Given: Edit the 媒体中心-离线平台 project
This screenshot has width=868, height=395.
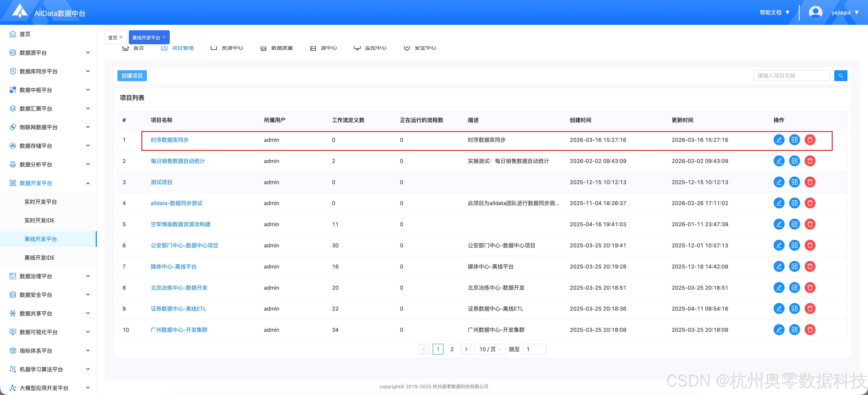Looking at the screenshot, I should click(x=779, y=267).
